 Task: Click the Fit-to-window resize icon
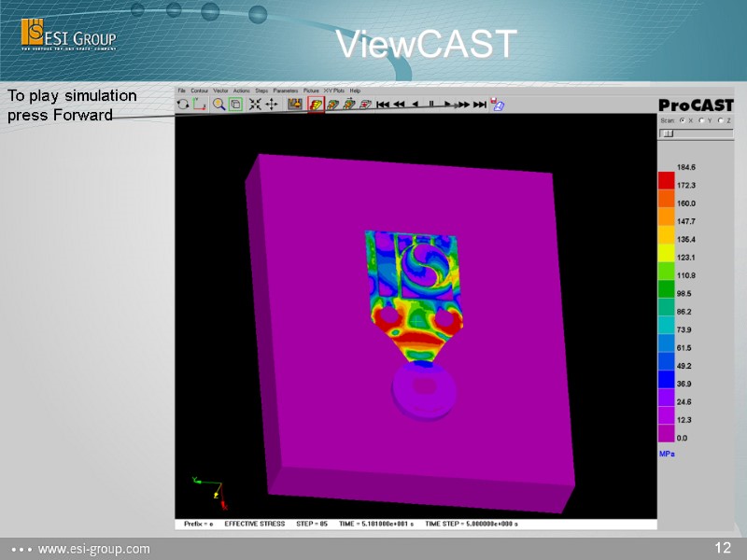pos(255,103)
